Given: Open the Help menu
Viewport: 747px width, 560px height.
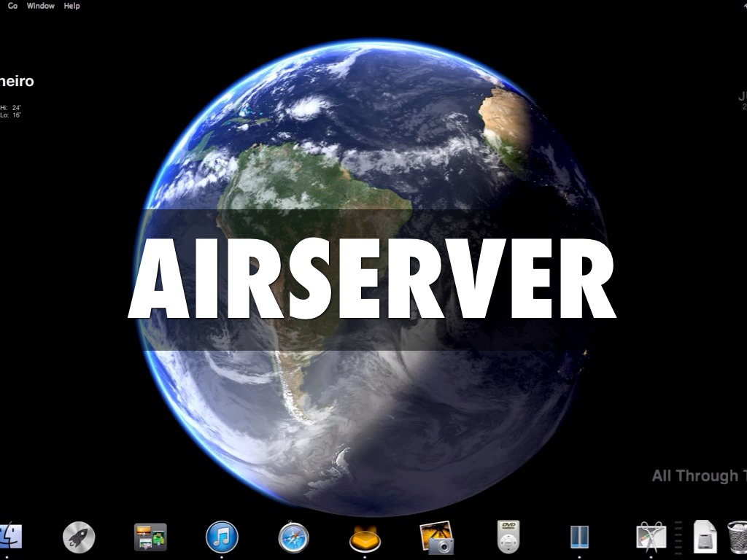Looking at the screenshot, I should tap(72, 6).
